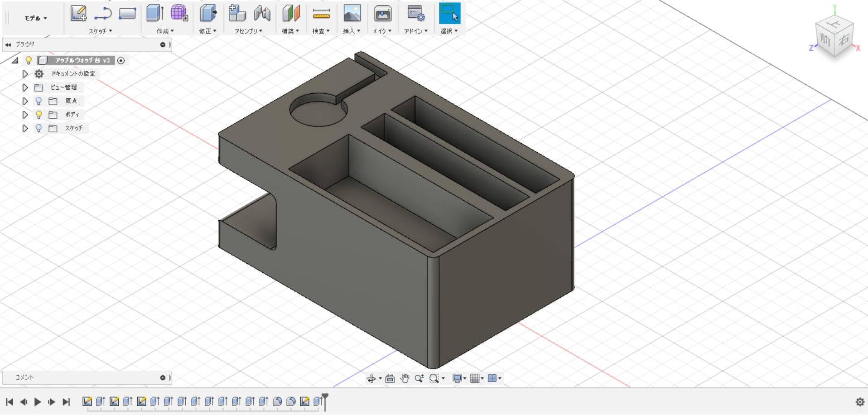Open the モデル workspace dropdown

click(x=36, y=18)
